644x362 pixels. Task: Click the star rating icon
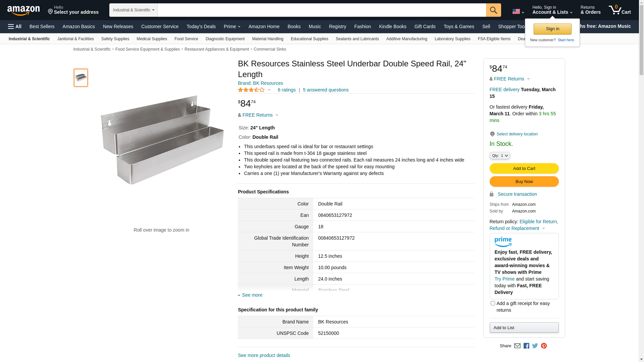[251, 90]
